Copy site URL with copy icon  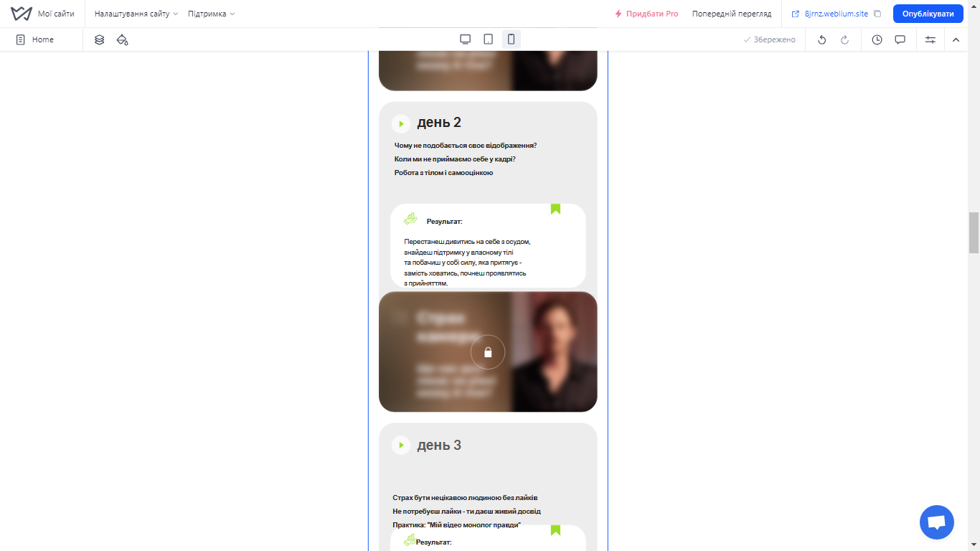click(x=877, y=14)
